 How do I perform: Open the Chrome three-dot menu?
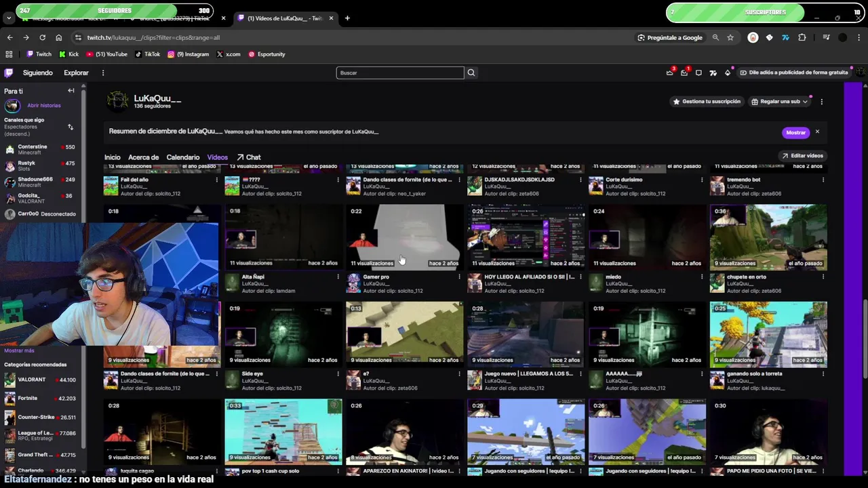(859, 38)
